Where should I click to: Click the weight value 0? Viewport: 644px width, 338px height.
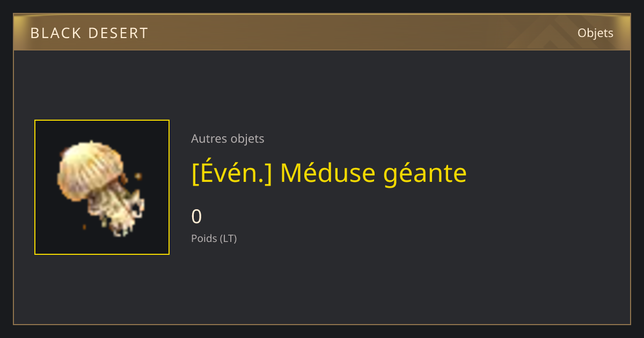[196, 217]
